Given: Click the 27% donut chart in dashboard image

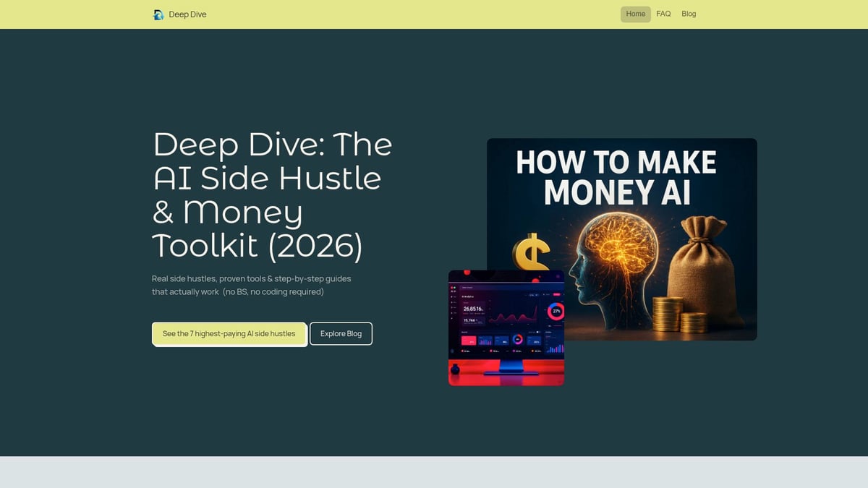Looking at the screenshot, I should [x=557, y=310].
